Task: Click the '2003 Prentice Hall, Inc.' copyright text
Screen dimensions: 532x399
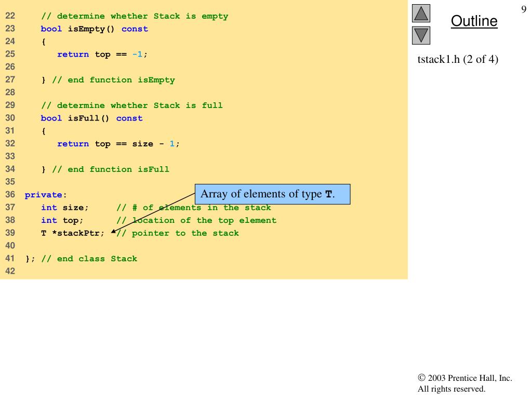Action: click(465, 378)
